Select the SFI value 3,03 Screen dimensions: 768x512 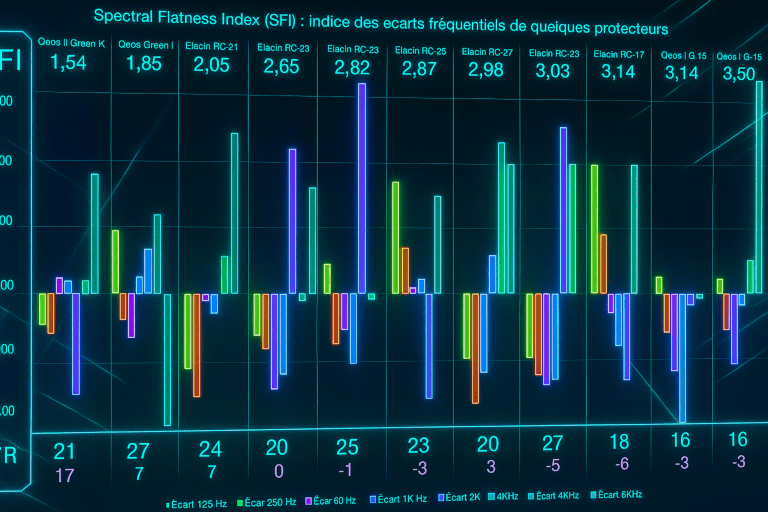point(552,72)
